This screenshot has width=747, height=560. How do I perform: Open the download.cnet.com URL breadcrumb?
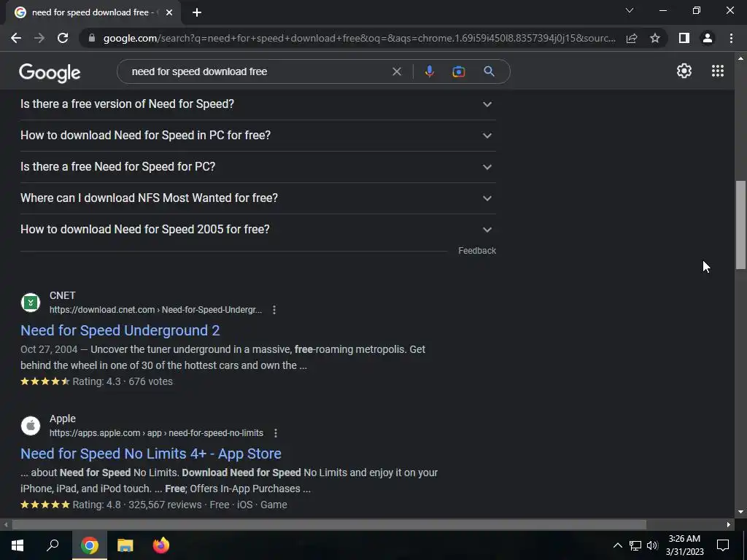click(155, 310)
